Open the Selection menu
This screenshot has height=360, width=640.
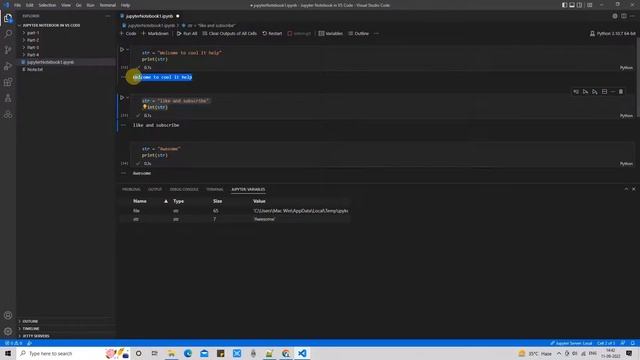point(47,5)
